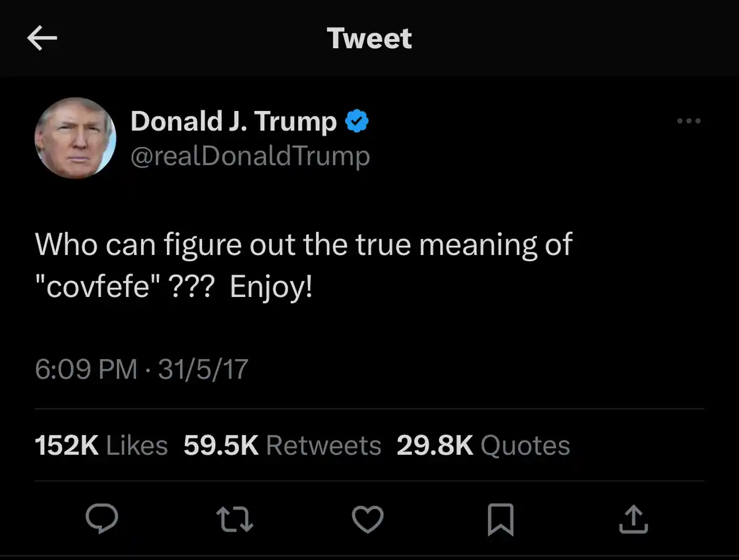Screen dimensions: 739x560
Task: Bookmark this tweet
Action: tap(500, 521)
